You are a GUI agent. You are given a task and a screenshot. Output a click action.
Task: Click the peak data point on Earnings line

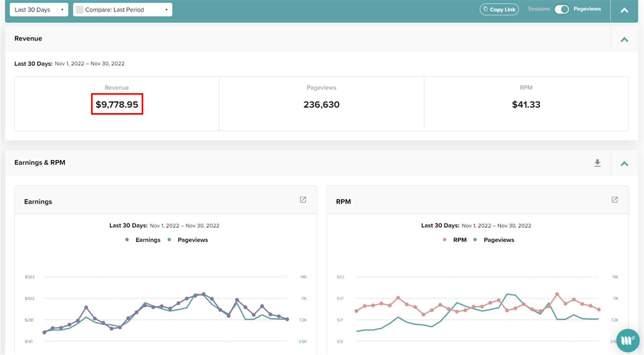click(203, 294)
